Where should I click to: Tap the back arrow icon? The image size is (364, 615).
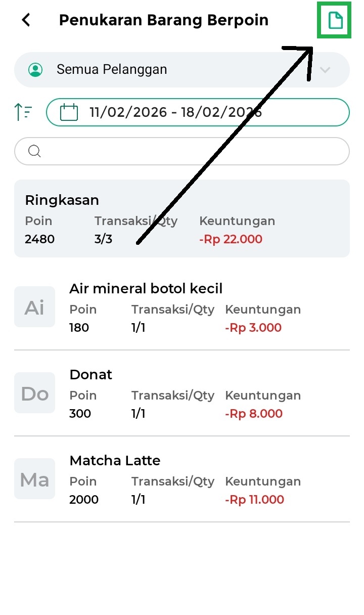pos(26,20)
